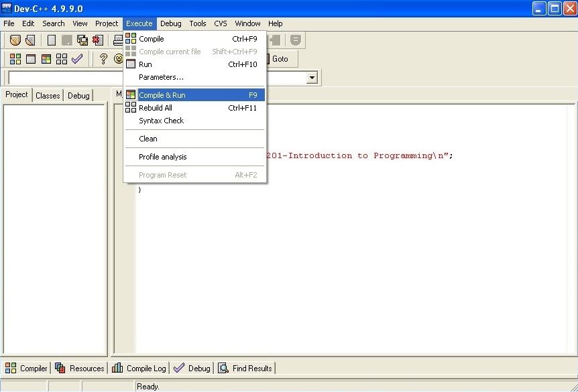
Task: Open the File menu
Action: (9, 23)
